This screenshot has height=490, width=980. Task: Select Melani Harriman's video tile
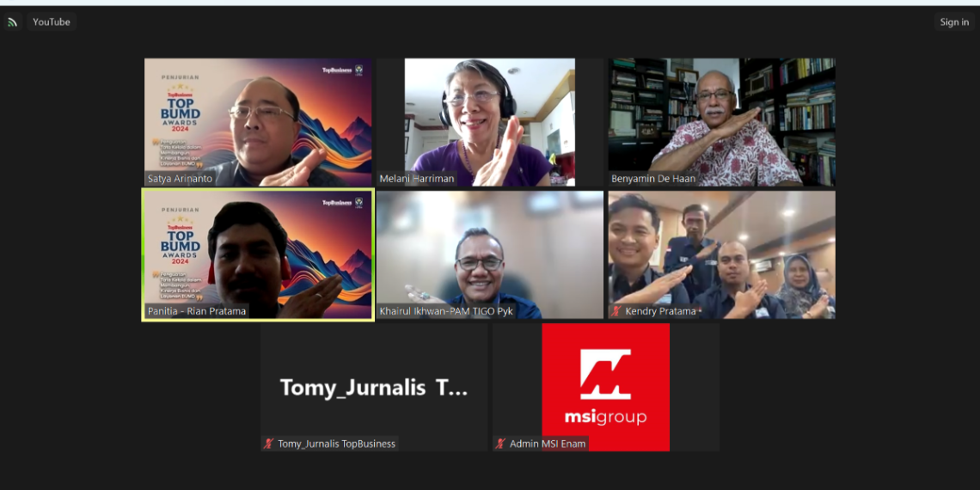tap(490, 122)
